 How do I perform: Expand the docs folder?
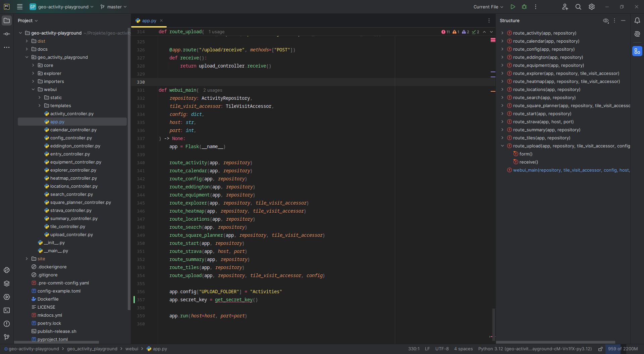pos(27,49)
